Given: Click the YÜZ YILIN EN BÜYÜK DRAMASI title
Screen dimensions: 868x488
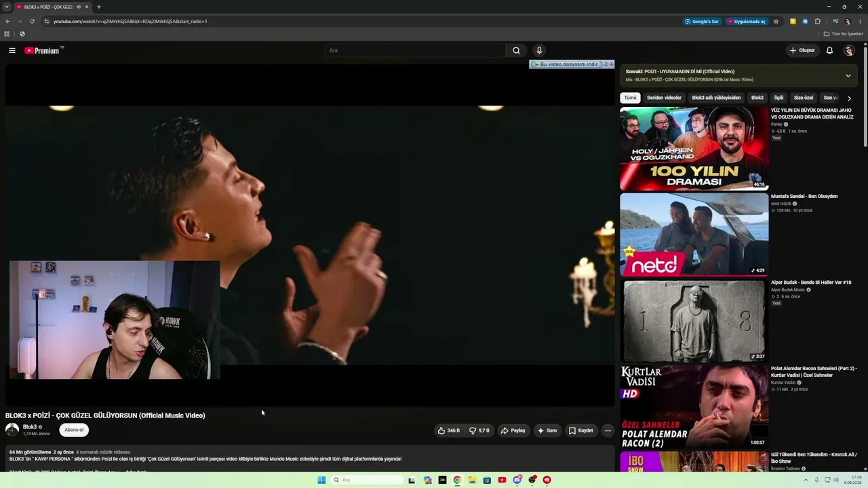Looking at the screenshot, I should (812, 113).
